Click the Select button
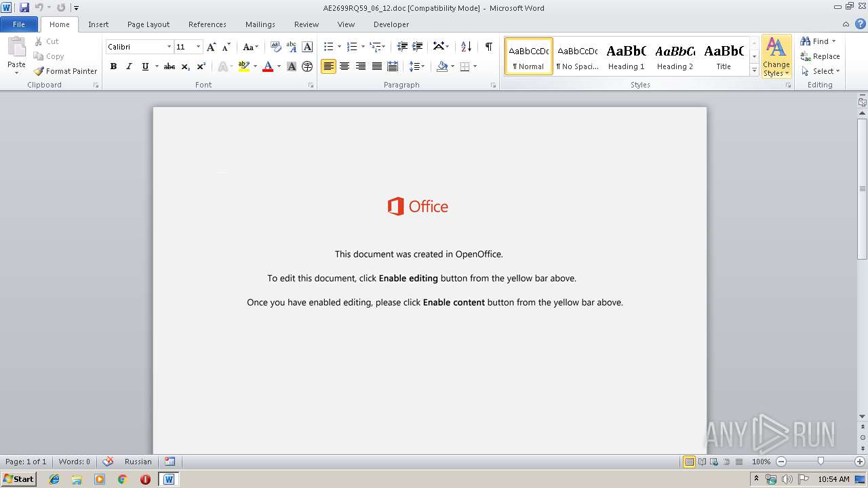 pyautogui.click(x=821, y=71)
